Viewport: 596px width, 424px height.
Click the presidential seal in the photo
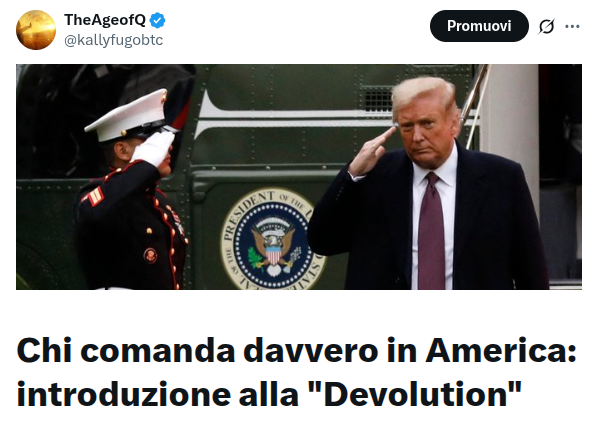273,239
